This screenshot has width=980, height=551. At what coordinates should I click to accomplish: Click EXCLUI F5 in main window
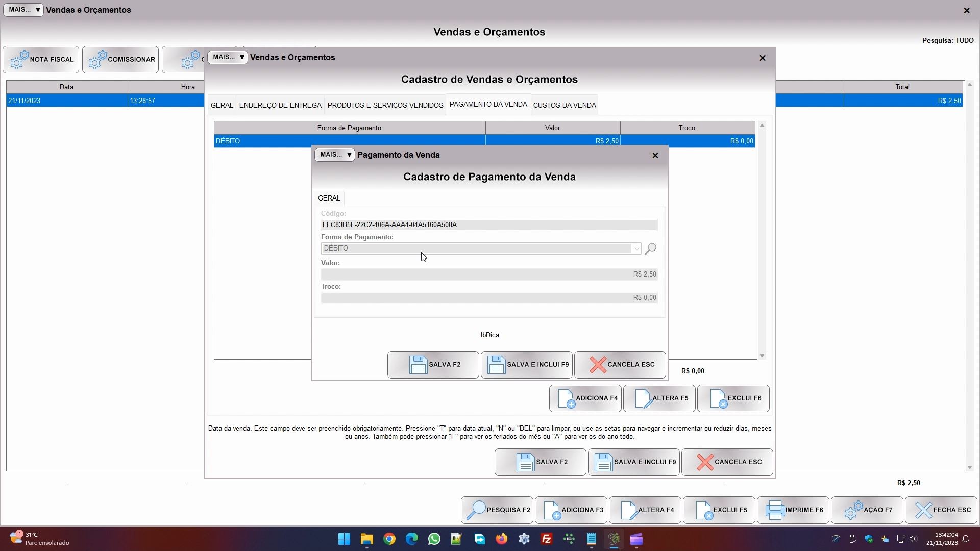point(719,510)
